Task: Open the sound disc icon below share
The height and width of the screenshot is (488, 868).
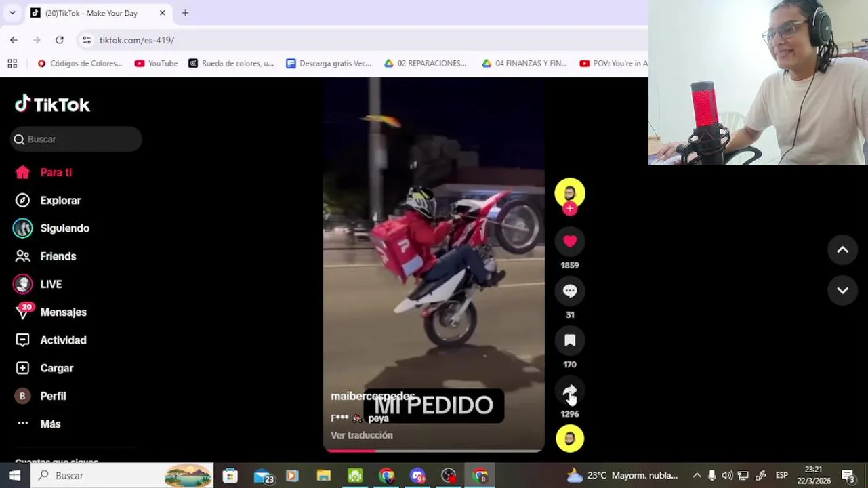Action: pos(570,439)
